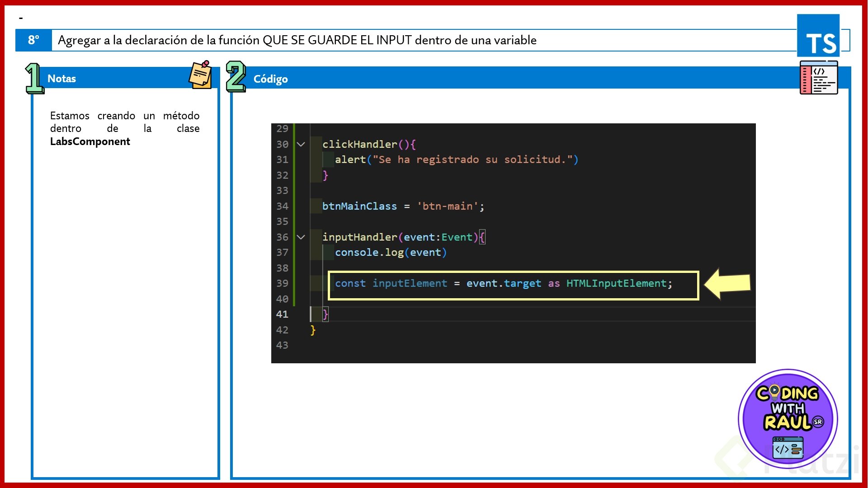868x488 pixels.
Task: Click the TypeScript TS logo icon
Action: tap(818, 36)
